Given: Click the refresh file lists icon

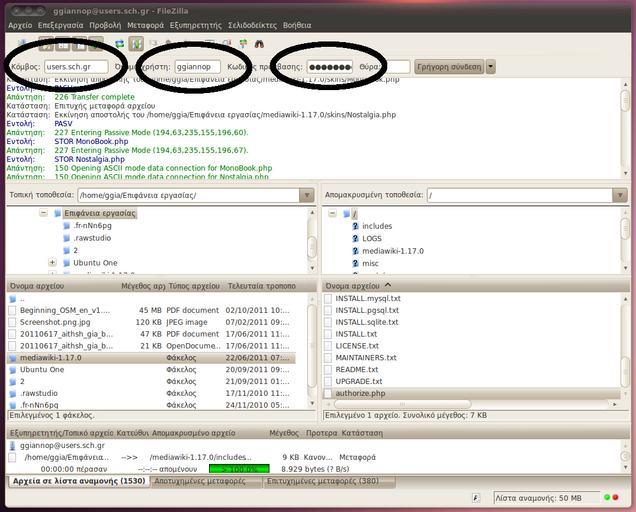Looking at the screenshot, I should pos(120,44).
